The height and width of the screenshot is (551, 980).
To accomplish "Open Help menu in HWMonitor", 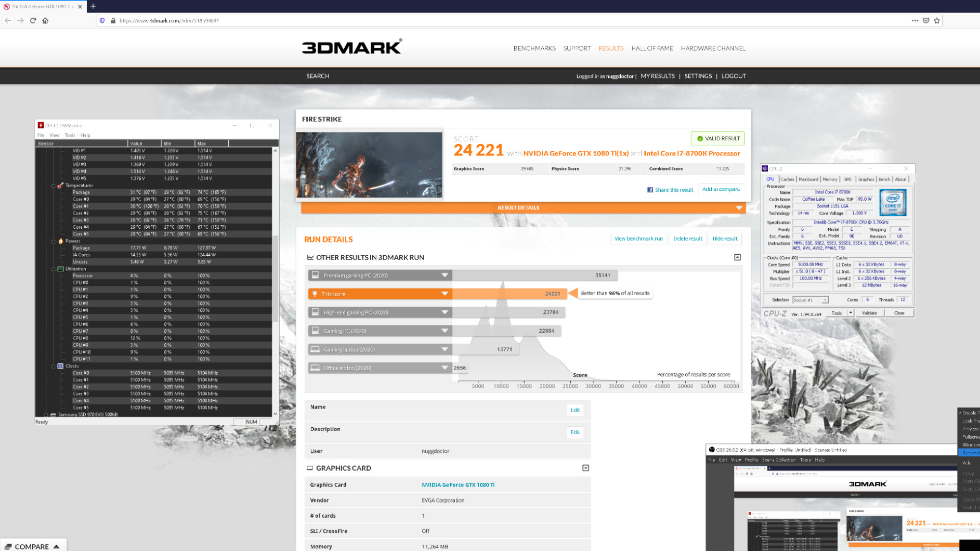I will (85, 135).
